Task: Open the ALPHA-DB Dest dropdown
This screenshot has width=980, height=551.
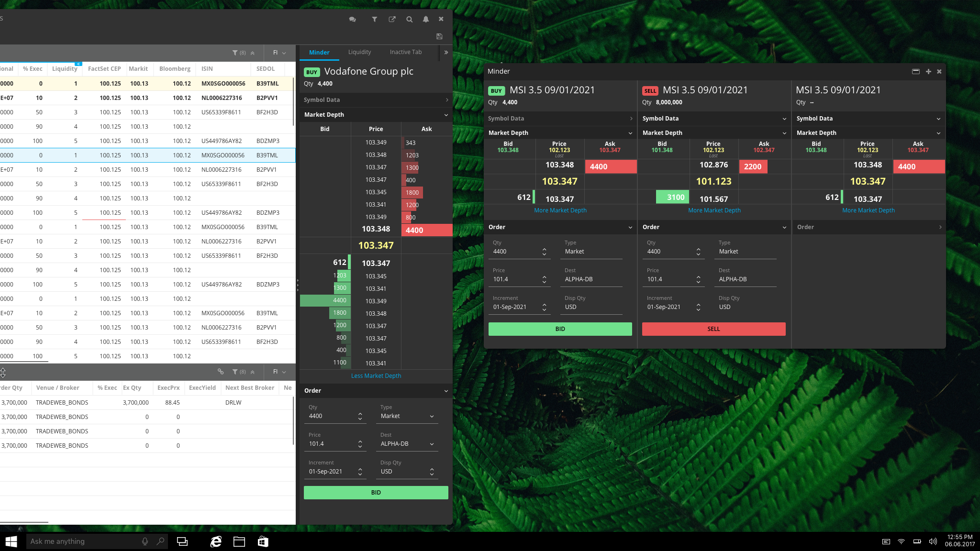Action: coord(407,444)
